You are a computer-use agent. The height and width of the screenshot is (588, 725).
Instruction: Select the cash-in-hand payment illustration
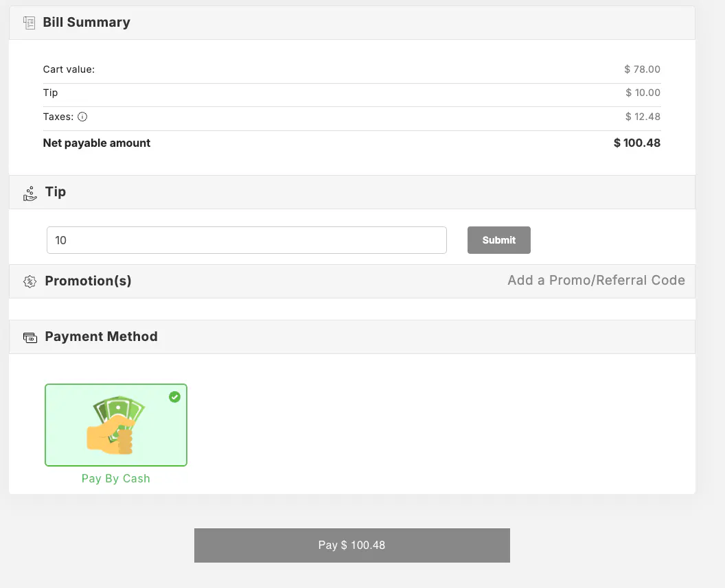click(x=116, y=425)
